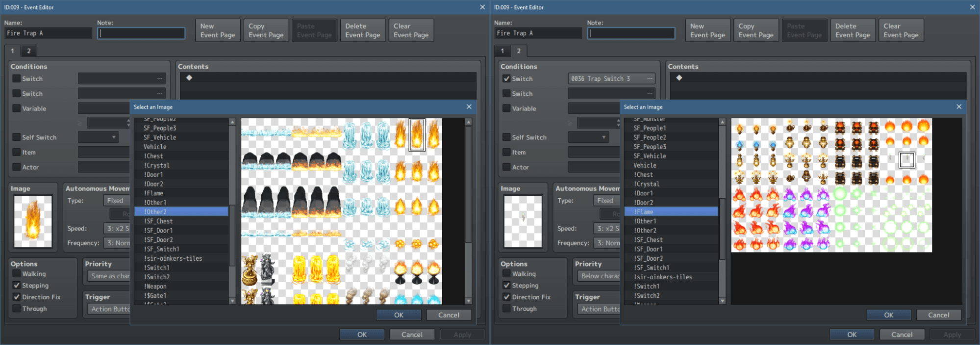Close the right Select an Image dialog
The width and height of the screenshot is (980, 345).
959,106
